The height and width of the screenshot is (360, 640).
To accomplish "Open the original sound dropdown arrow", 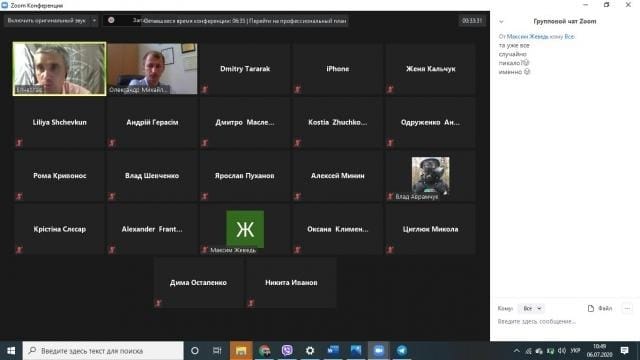I will tap(94, 20).
